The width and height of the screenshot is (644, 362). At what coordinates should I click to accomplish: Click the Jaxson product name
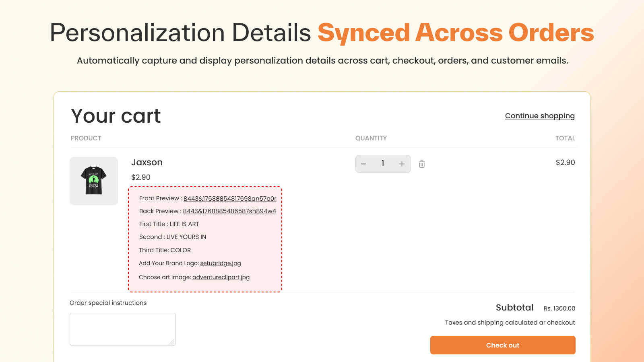click(x=147, y=162)
